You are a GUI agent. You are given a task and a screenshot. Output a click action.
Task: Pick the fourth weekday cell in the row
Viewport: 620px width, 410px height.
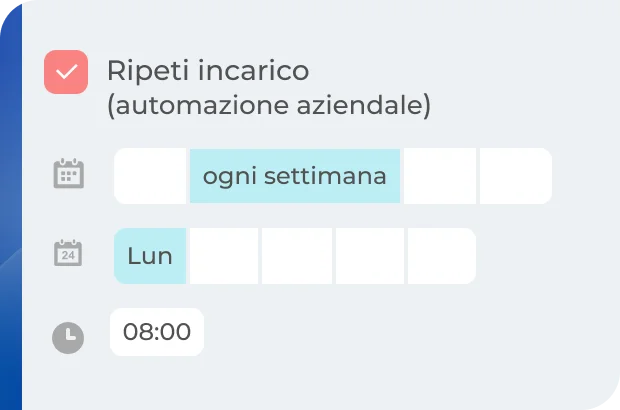click(370, 256)
